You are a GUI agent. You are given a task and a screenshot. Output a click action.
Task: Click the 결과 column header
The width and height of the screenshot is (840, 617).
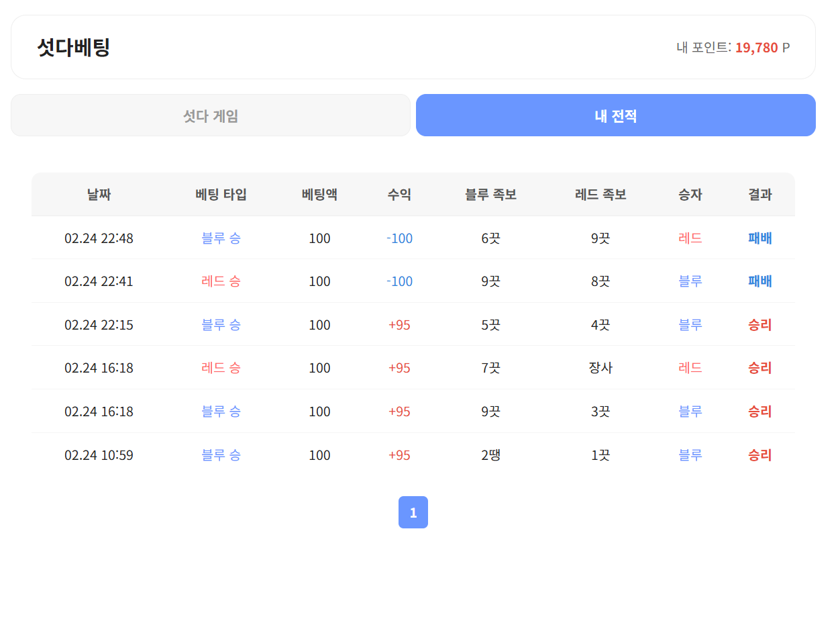pyautogui.click(x=759, y=195)
